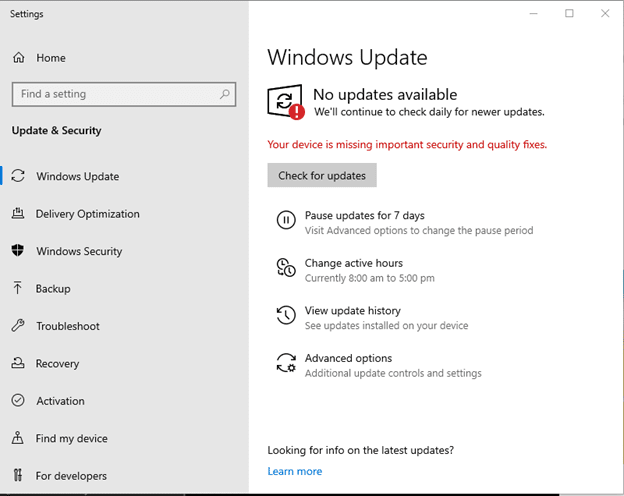Click 'Additional update controls and settings' text
Screen dimensions: 624x496
(393, 373)
